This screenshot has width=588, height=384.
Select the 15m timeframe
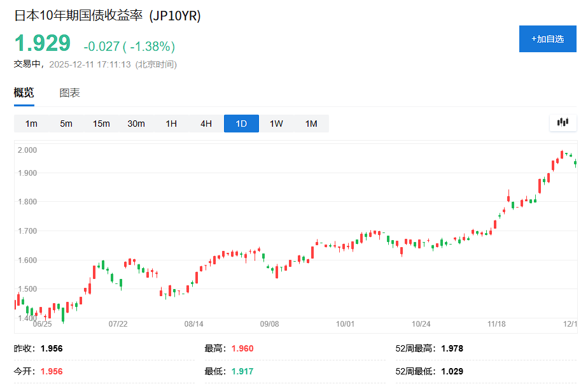point(101,124)
